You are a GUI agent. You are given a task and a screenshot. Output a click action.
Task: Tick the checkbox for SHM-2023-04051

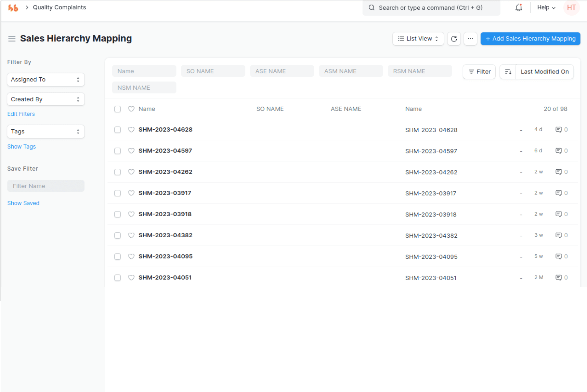tap(118, 278)
